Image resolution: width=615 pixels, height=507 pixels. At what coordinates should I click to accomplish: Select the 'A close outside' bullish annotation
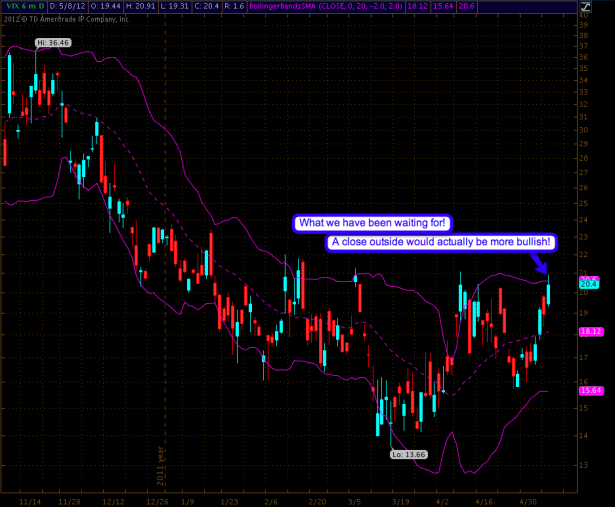point(441,242)
